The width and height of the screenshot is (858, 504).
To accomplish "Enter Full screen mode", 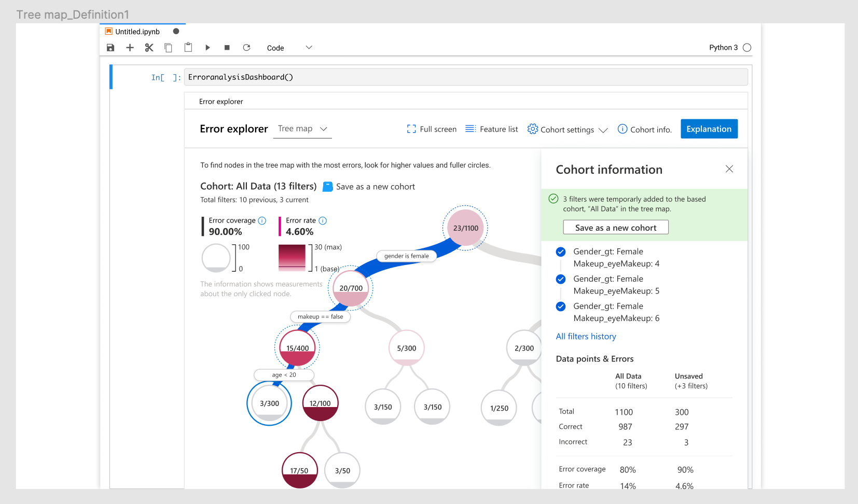I will 432,129.
